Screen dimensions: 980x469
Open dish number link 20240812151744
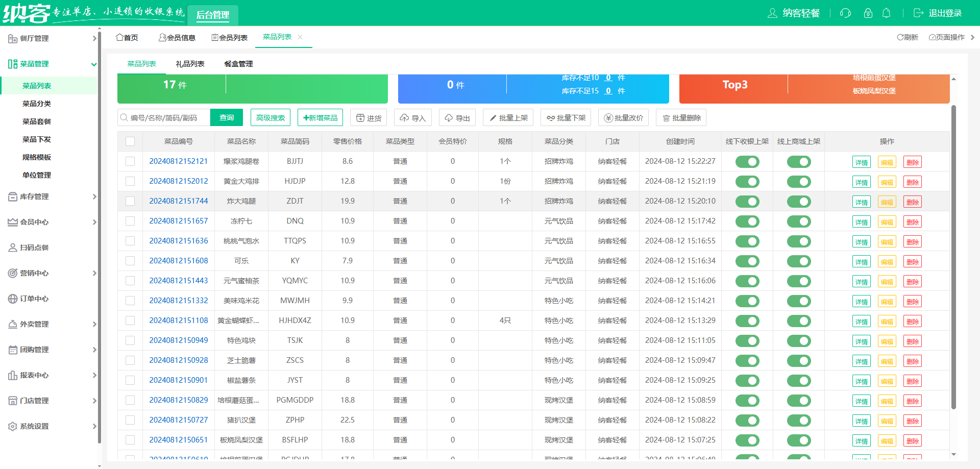[179, 201]
